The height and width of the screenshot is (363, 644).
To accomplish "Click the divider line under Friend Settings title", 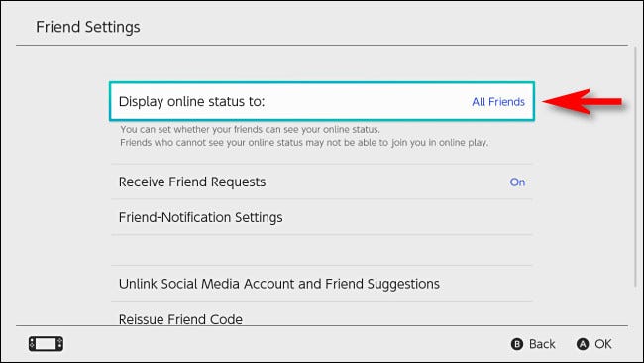I will click(322, 45).
